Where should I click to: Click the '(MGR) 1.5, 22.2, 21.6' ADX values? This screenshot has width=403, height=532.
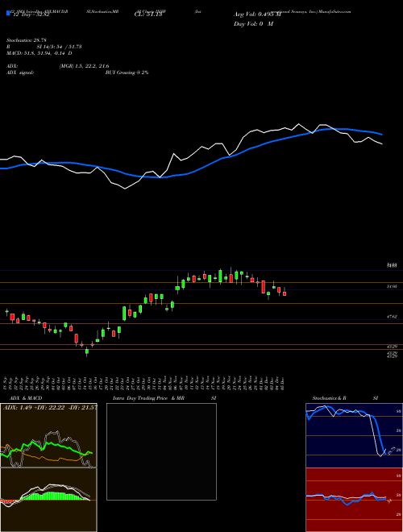(x=84, y=66)
